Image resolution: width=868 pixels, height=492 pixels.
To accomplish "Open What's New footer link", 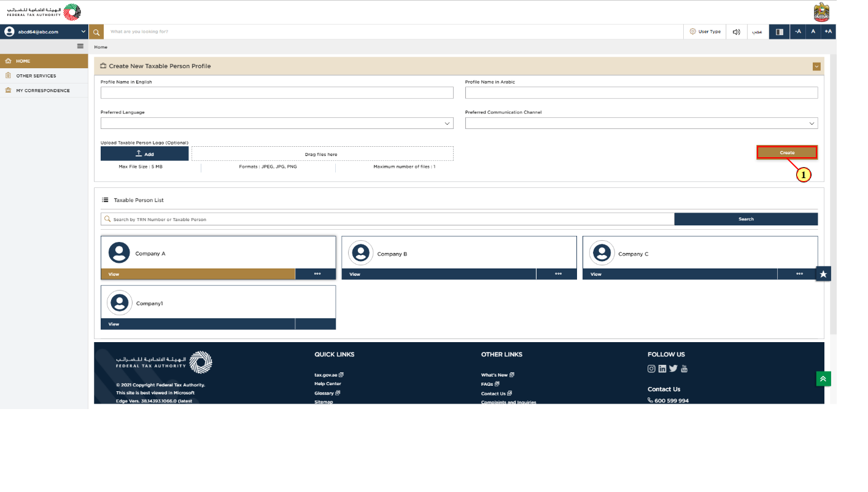I will pos(497,375).
